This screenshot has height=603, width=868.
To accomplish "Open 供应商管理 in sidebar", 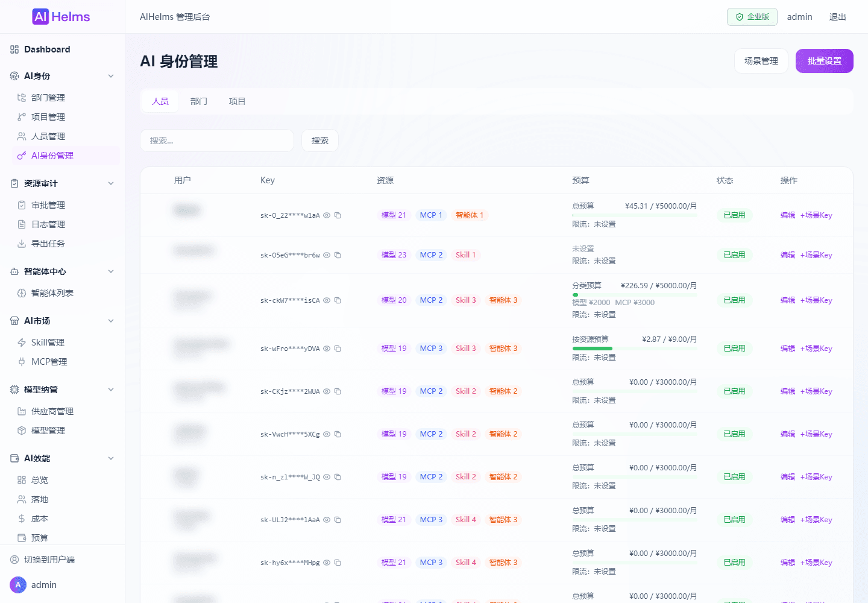I will pos(66,411).
